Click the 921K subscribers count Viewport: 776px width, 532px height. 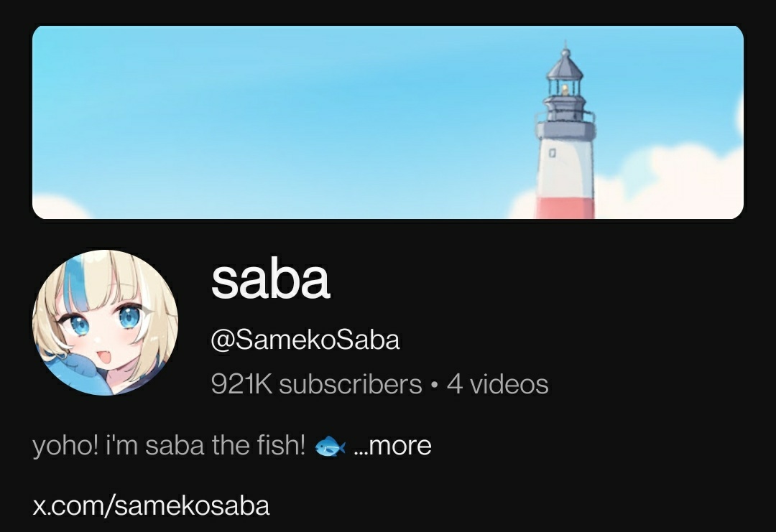(x=316, y=384)
